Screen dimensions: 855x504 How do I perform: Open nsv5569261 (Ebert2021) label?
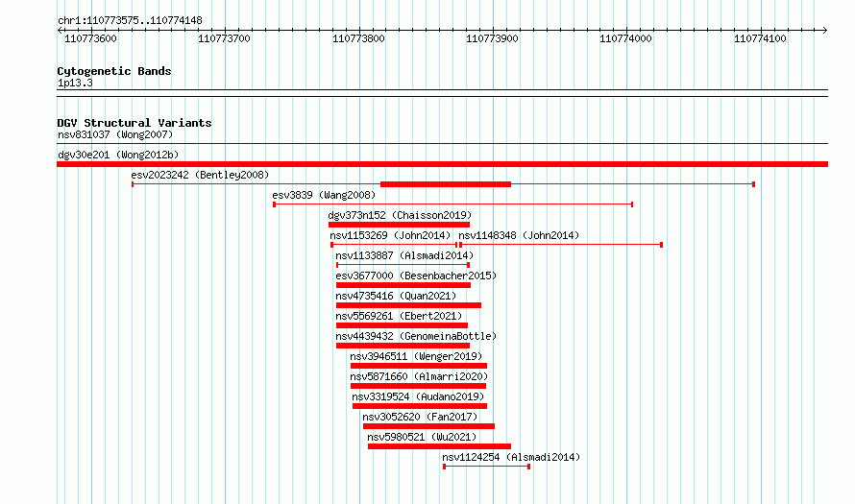point(399,316)
